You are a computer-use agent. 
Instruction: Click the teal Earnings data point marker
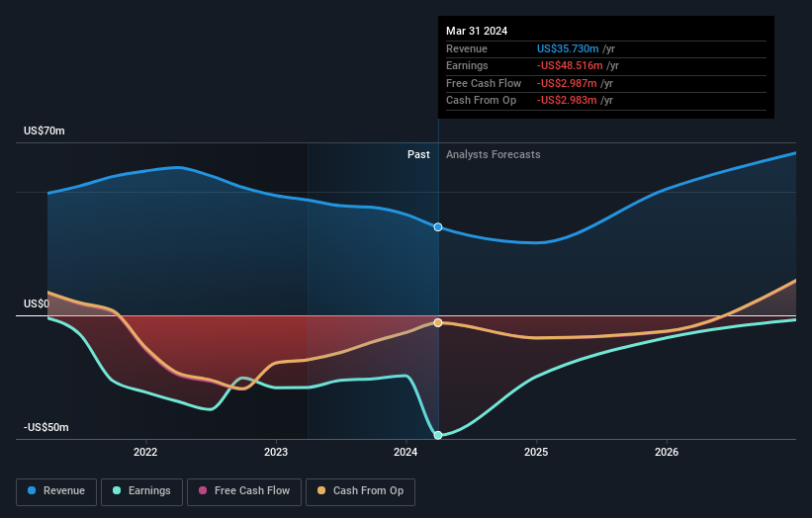pos(438,435)
